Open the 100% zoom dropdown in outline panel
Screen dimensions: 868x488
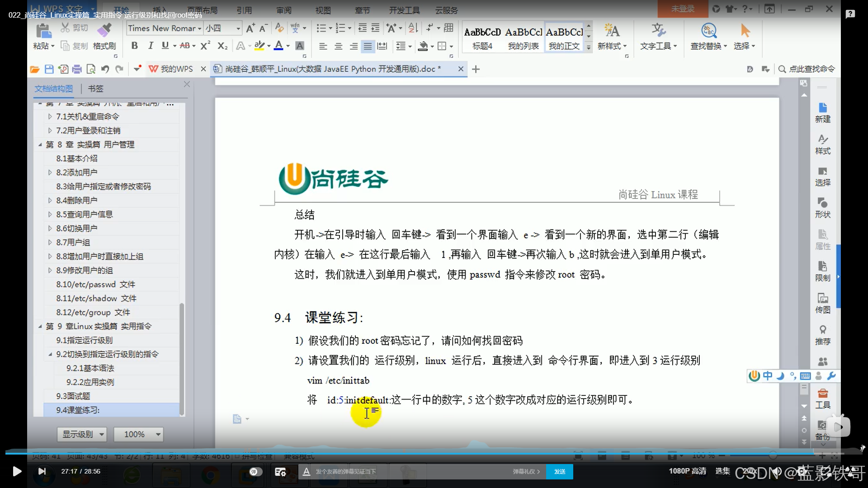(158, 434)
